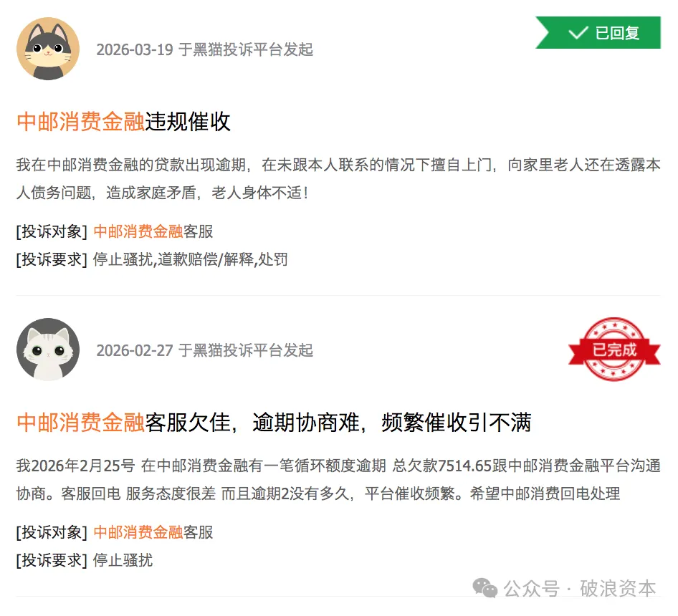Click 中邮消费金融客服 target in first complaint
The height and width of the screenshot is (616, 678).
pos(153,231)
